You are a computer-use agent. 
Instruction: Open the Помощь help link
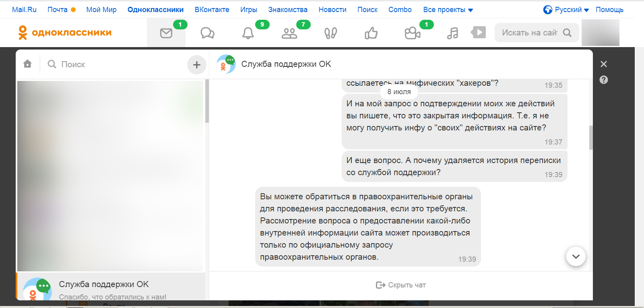point(609,10)
